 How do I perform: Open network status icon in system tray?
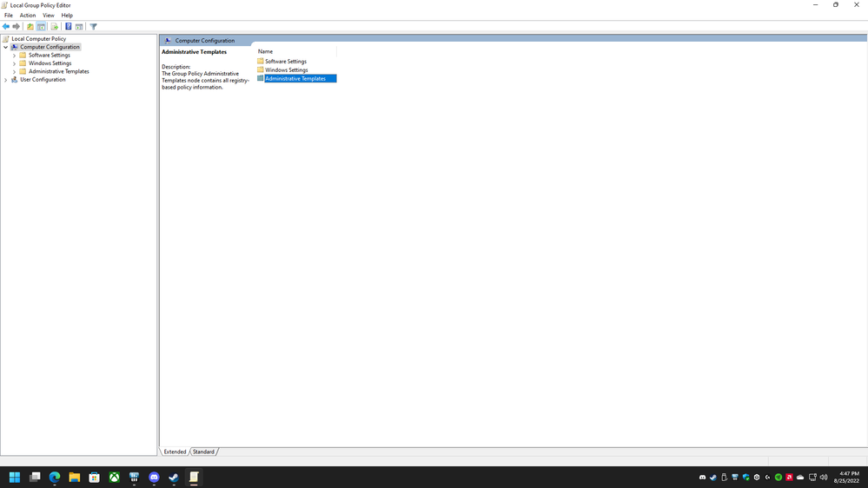point(812,477)
